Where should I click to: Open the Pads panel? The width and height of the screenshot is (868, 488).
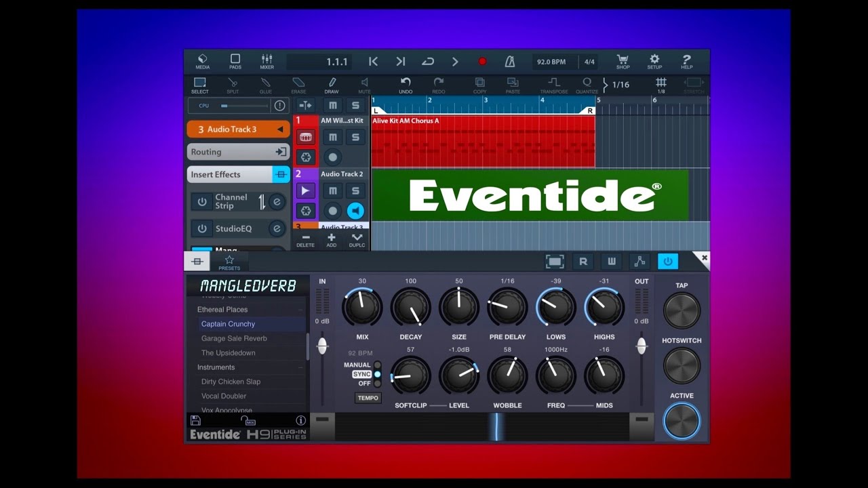point(235,62)
